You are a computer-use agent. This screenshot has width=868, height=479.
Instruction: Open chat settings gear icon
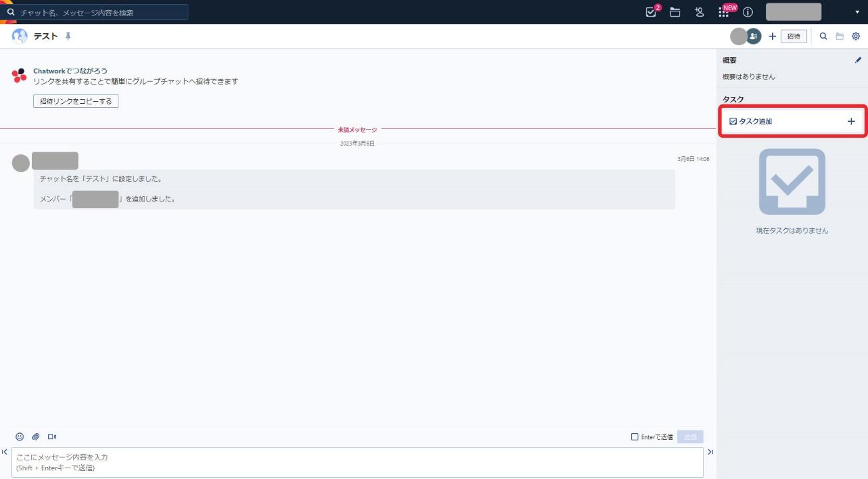coord(856,37)
